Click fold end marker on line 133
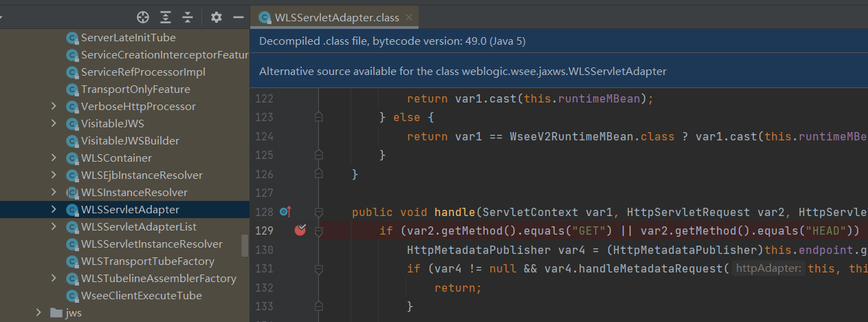Image resolution: width=868 pixels, height=322 pixels. tap(318, 305)
